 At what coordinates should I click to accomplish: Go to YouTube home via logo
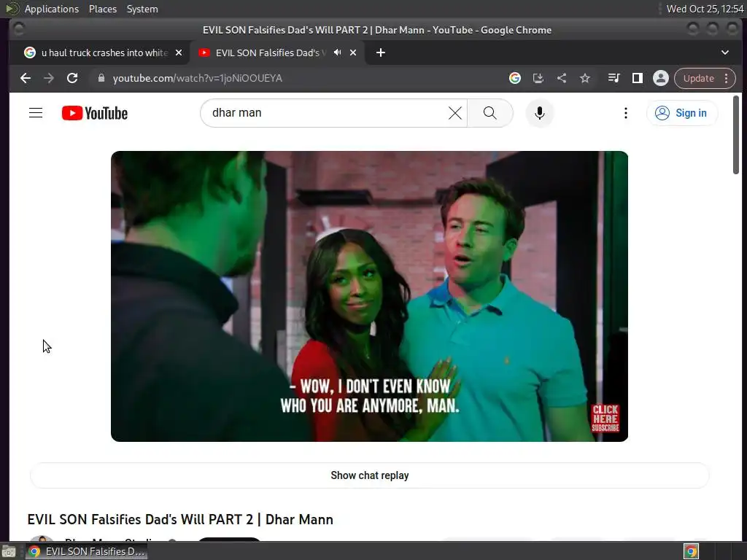[95, 113]
